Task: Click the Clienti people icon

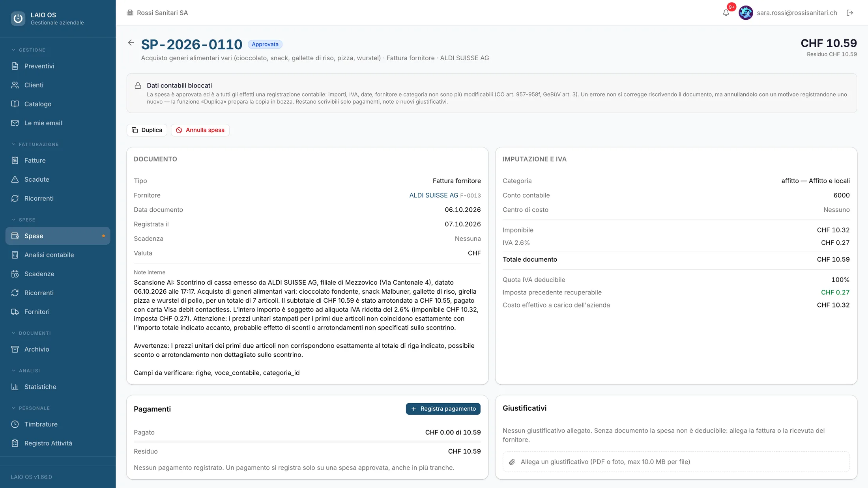Action: point(15,85)
